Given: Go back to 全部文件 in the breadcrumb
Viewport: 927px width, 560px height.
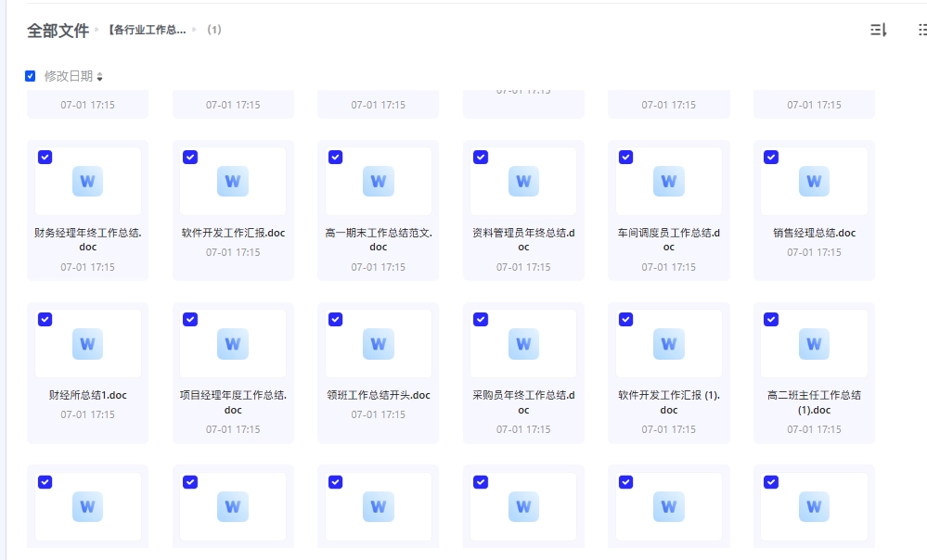Looking at the screenshot, I should coord(58,30).
